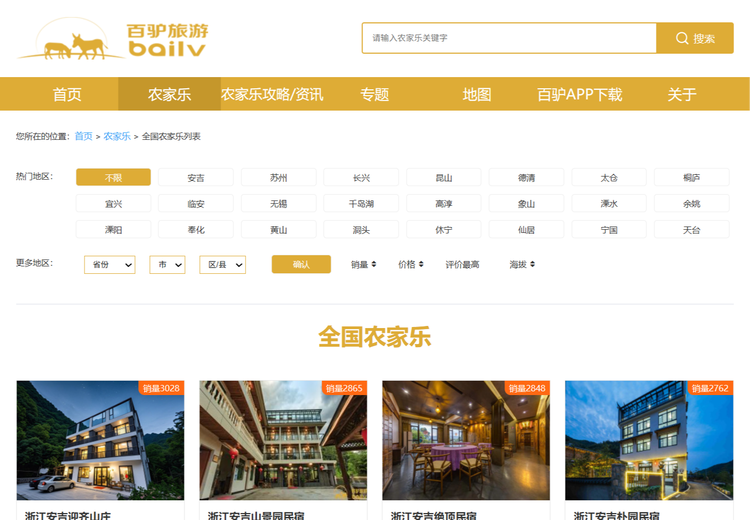Open the listing photo with 销量2762
Image resolution: width=750 pixels, height=520 pixels.
pos(649,440)
